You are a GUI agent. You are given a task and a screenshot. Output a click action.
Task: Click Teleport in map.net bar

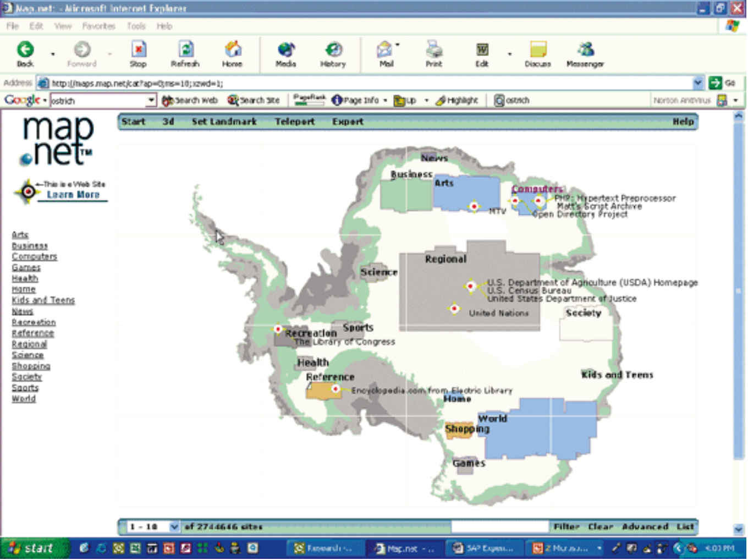tap(295, 122)
